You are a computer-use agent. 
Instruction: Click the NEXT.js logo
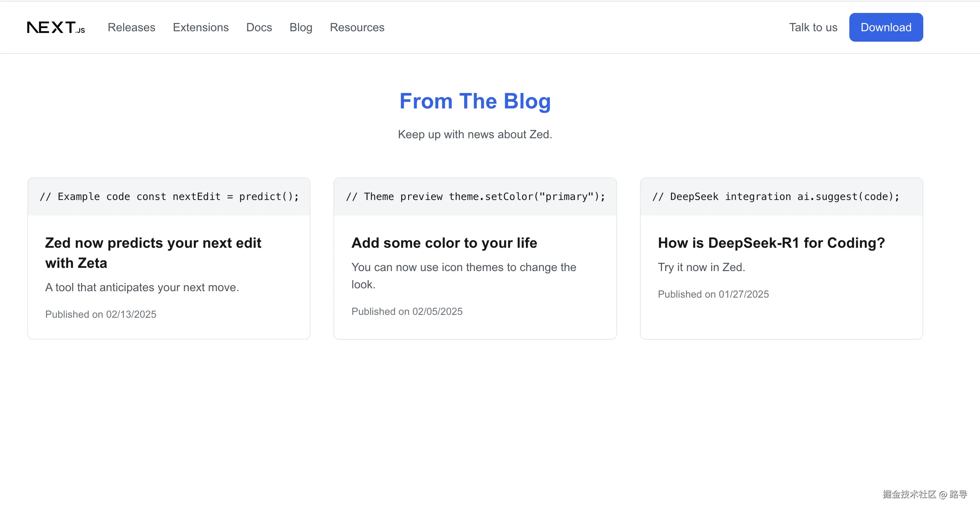pos(56,27)
